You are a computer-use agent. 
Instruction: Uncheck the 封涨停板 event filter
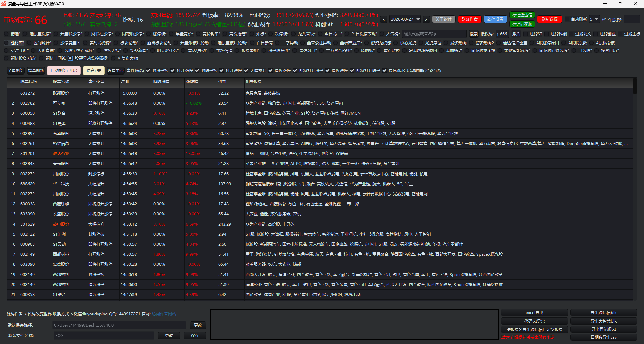[148, 71]
